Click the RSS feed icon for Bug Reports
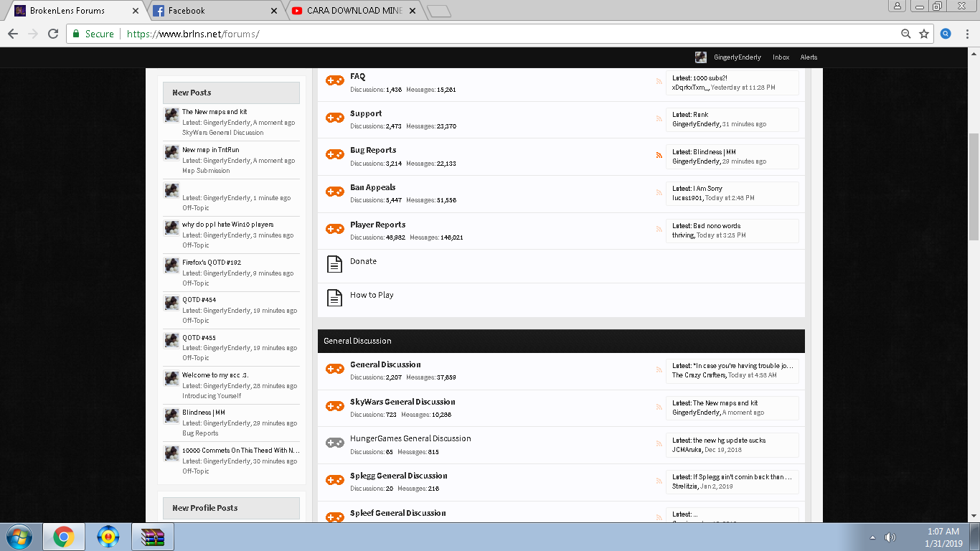The image size is (980, 551). pyautogui.click(x=659, y=155)
